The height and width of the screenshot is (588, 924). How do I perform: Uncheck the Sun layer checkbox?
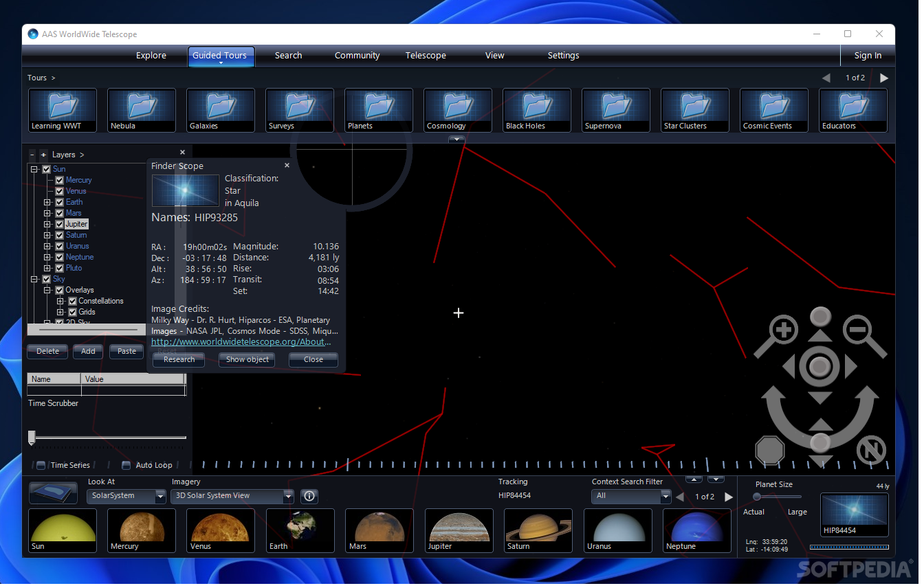[46, 169]
